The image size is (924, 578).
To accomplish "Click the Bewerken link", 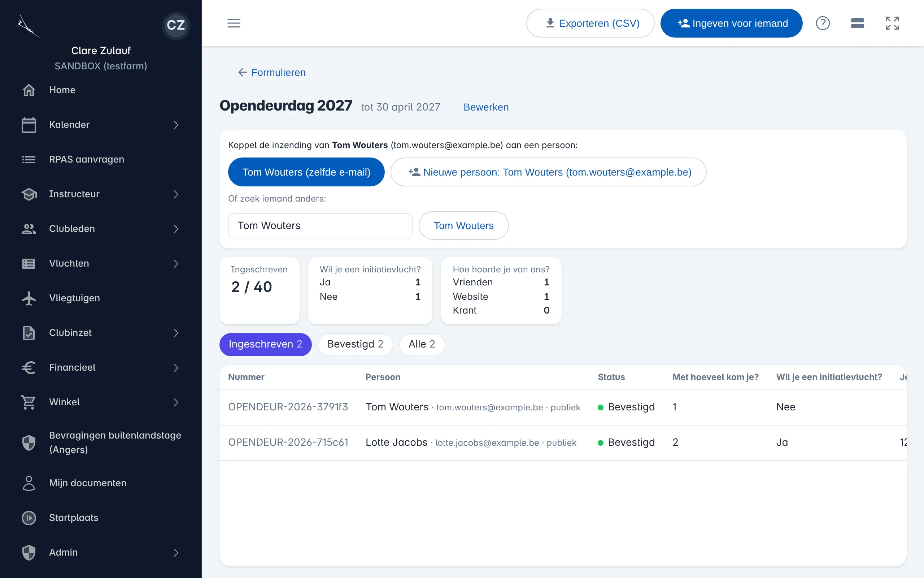I will [x=486, y=107].
